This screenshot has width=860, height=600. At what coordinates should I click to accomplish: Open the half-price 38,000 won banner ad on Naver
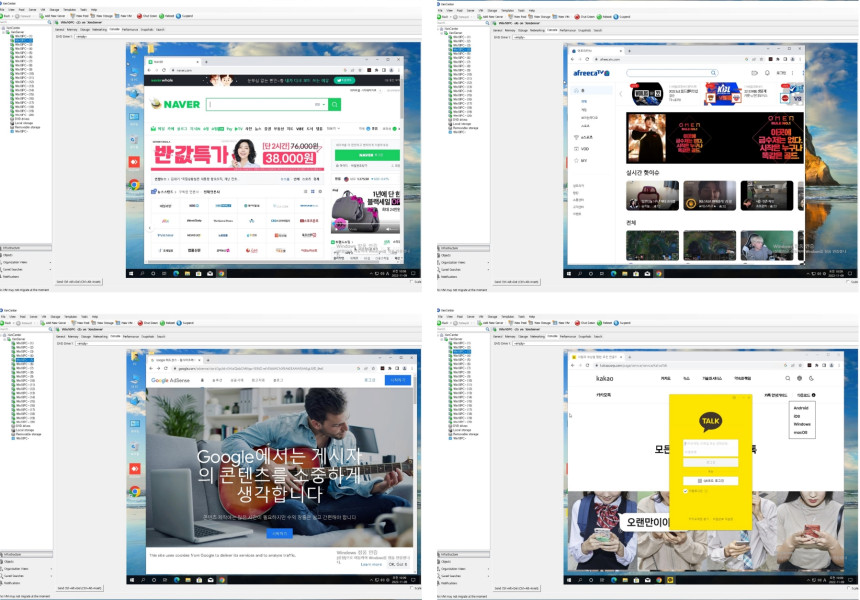tap(237, 154)
